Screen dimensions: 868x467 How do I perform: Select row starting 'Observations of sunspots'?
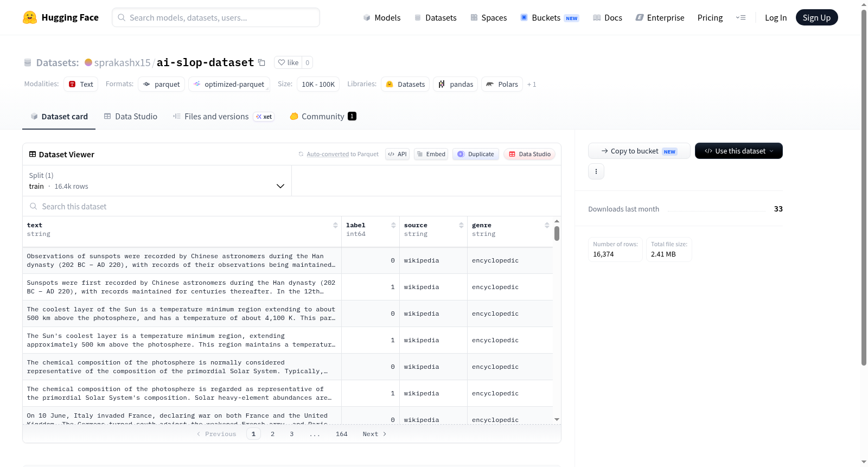pos(288,260)
